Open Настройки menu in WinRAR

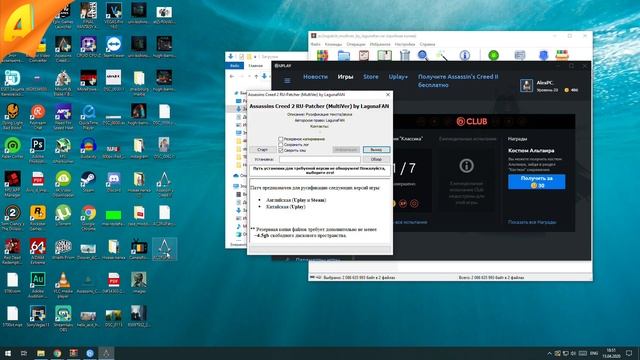[404, 44]
